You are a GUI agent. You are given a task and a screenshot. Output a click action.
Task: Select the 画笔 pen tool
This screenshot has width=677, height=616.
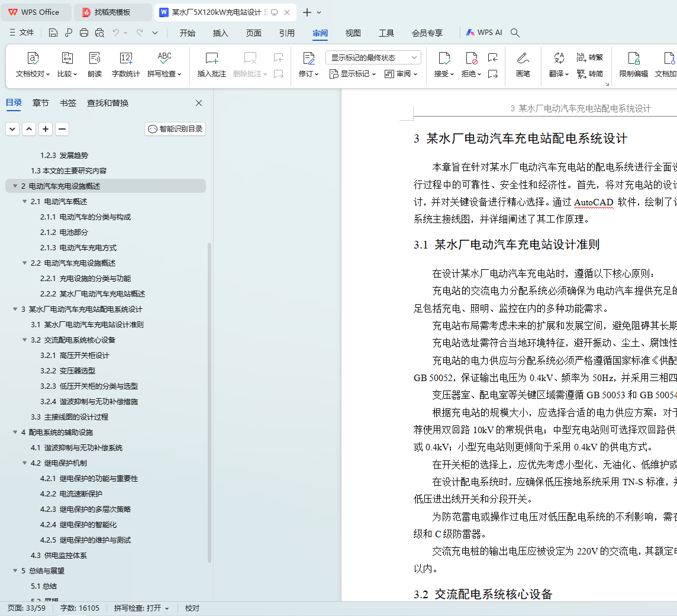tap(523, 64)
